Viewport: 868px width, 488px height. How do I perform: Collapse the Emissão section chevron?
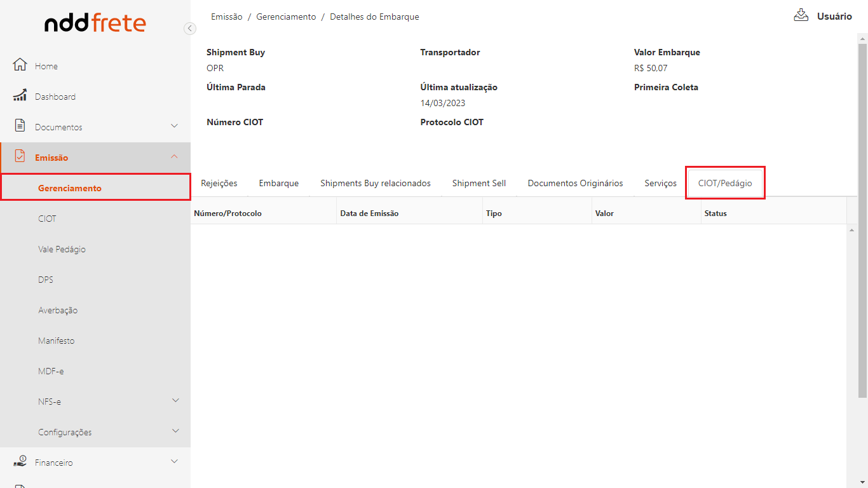pyautogui.click(x=175, y=156)
